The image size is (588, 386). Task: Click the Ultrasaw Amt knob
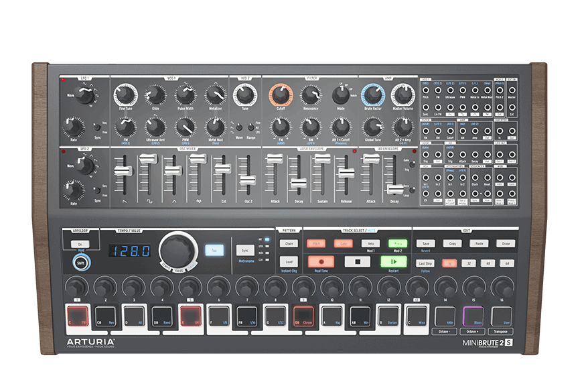(x=155, y=127)
